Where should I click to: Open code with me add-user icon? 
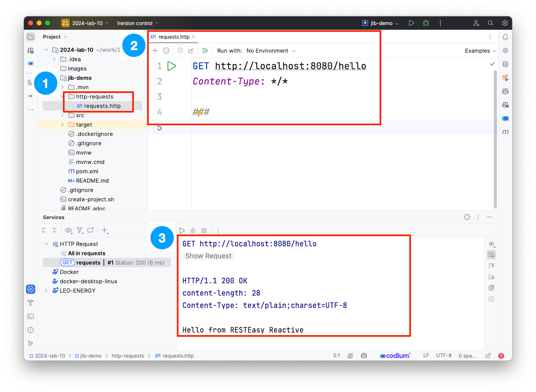[x=476, y=23]
